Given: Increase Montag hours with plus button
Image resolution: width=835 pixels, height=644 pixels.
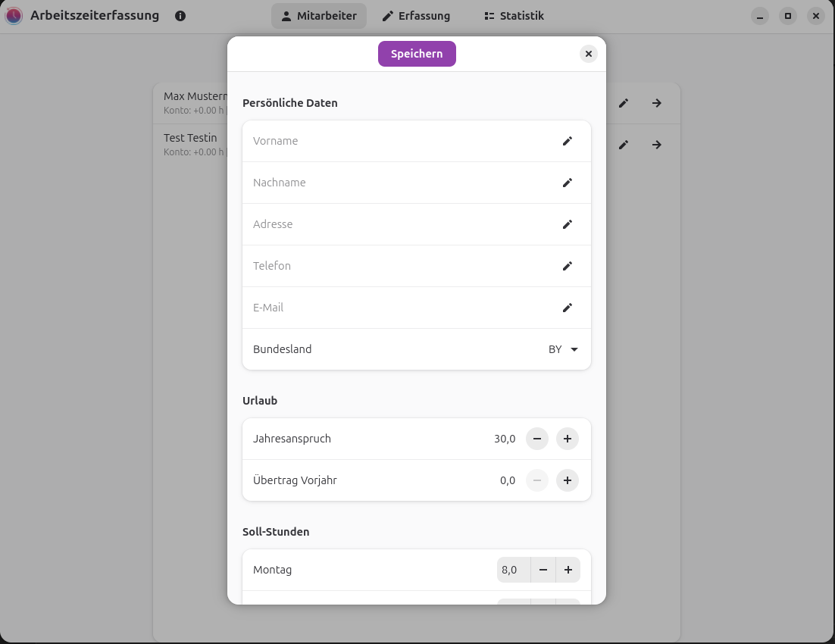Looking at the screenshot, I should click(x=568, y=570).
